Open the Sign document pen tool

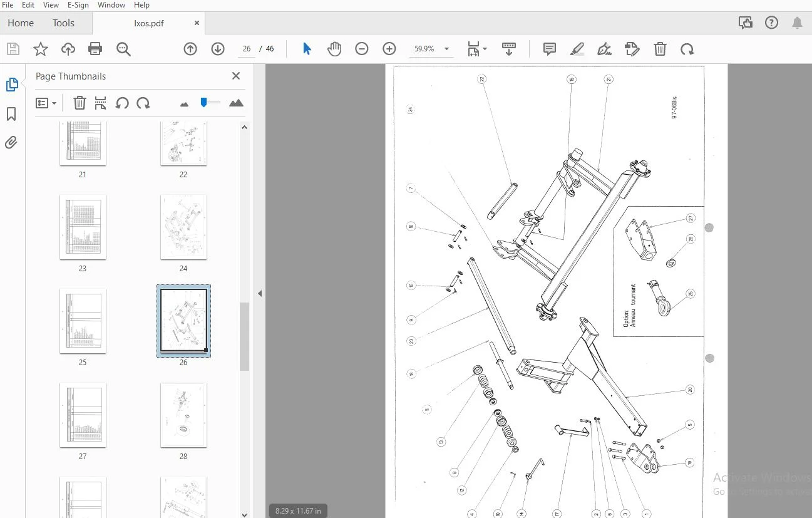tap(605, 49)
